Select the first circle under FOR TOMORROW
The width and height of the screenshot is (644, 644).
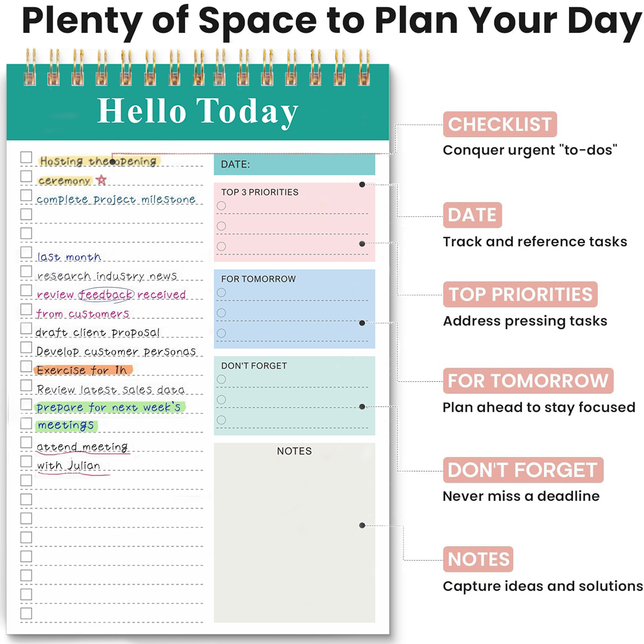click(x=222, y=292)
